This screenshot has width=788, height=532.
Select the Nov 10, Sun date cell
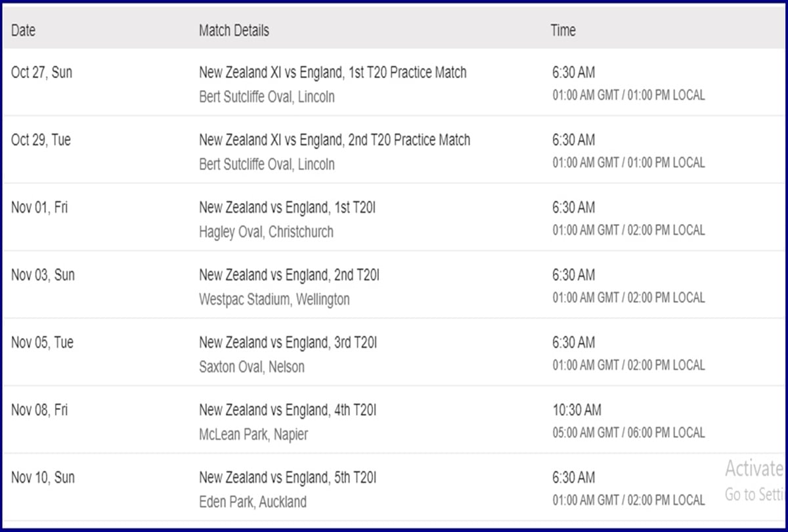click(43, 478)
